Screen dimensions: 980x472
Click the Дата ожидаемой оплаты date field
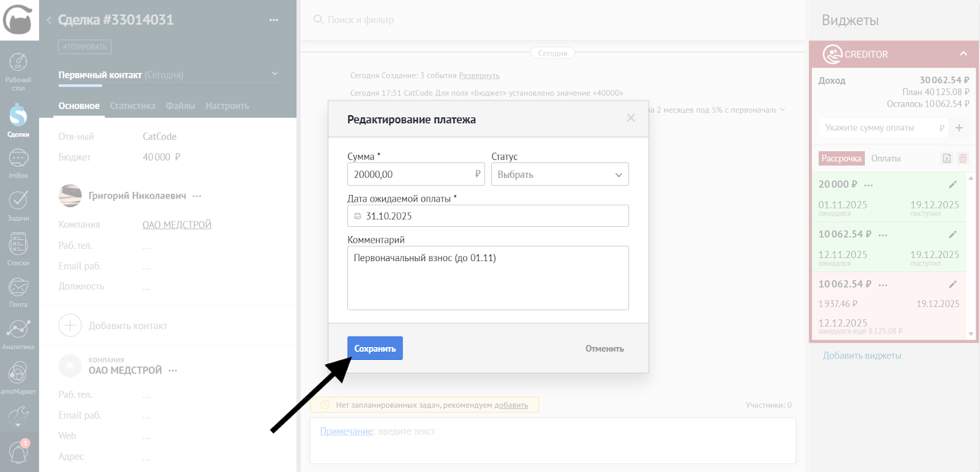(488, 216)
